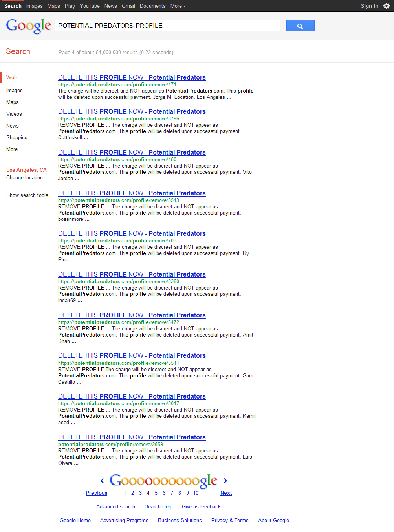This screenshot has width=394, height=532.
Task: Select Images in the left sidebar
Action: point(15,90)
